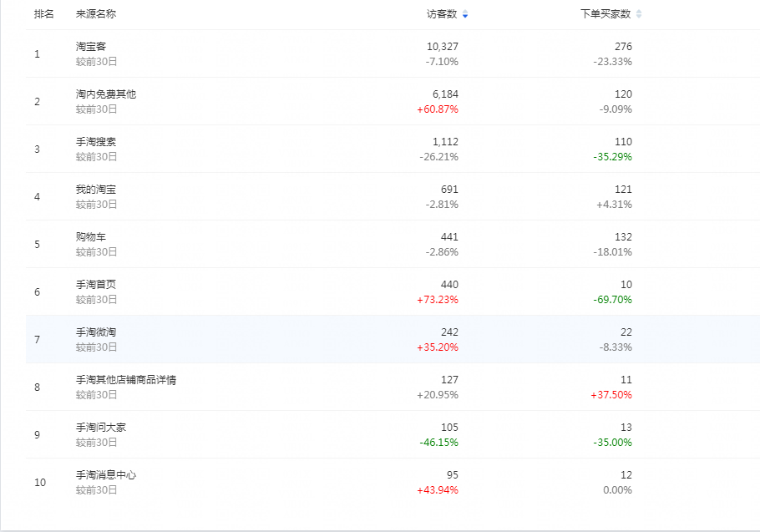The image size is (760, 532).
Task: Select the 购物车 source name
Action: click(x=91, y=237)
